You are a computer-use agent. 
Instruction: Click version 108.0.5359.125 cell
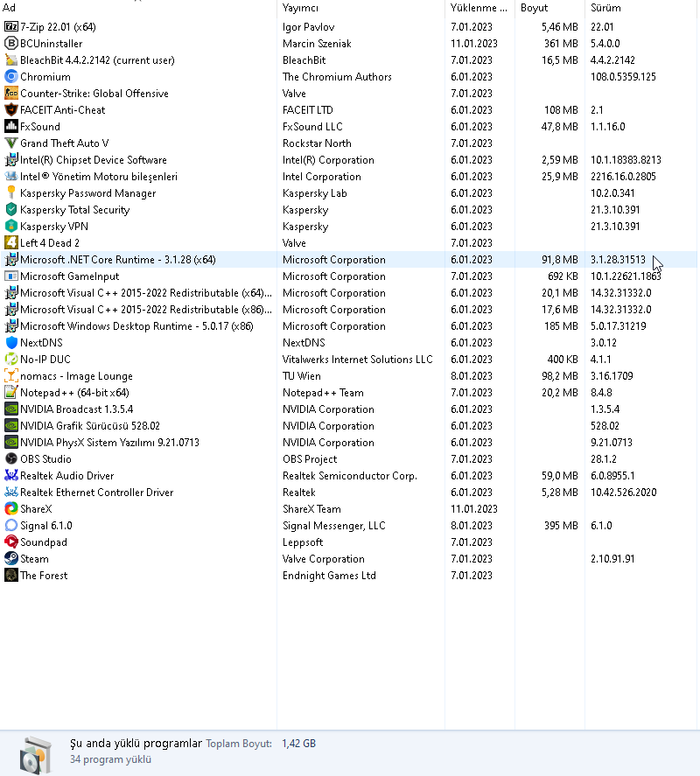pos(623,77)
